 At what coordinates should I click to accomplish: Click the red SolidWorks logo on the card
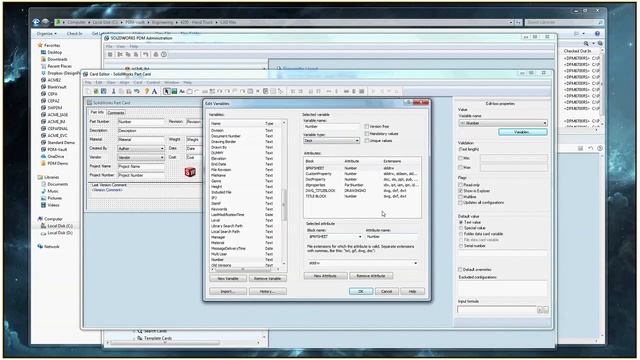pos(190,172)
